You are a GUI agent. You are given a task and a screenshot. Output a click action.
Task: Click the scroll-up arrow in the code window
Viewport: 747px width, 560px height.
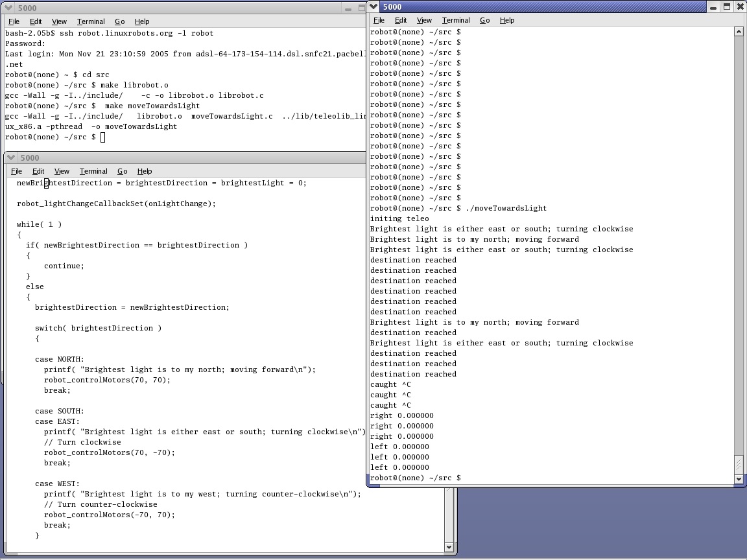coord(449,183)
